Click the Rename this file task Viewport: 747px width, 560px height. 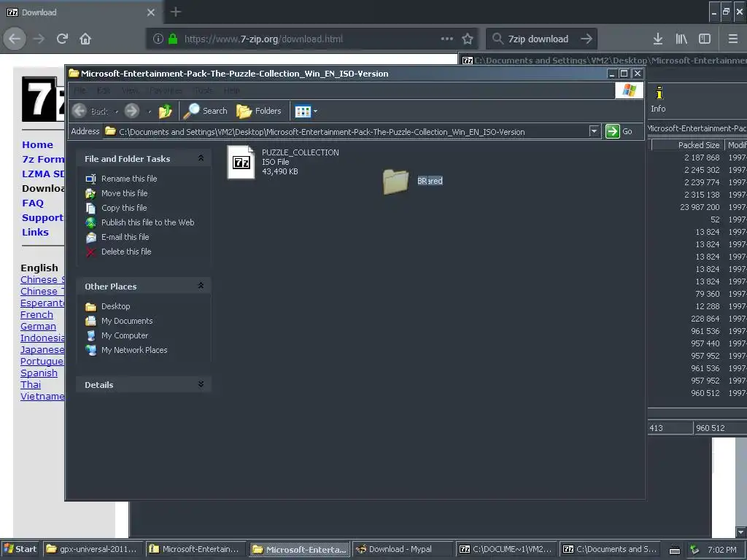129,179
